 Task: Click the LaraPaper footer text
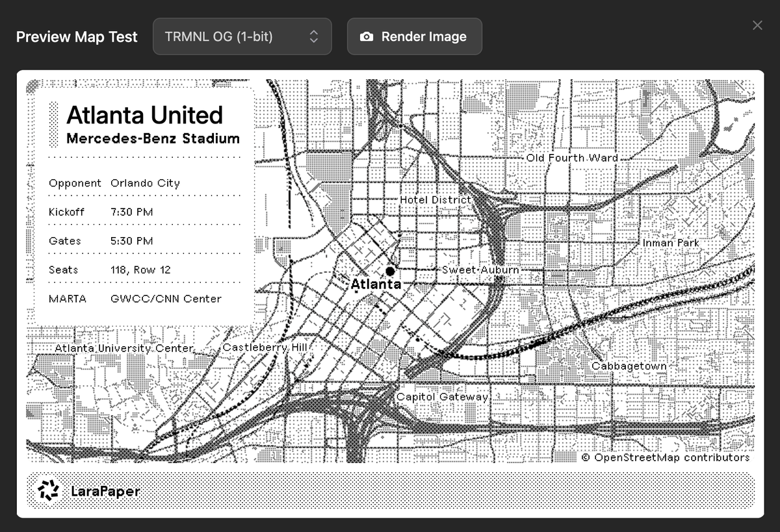(x=105, y=491)
